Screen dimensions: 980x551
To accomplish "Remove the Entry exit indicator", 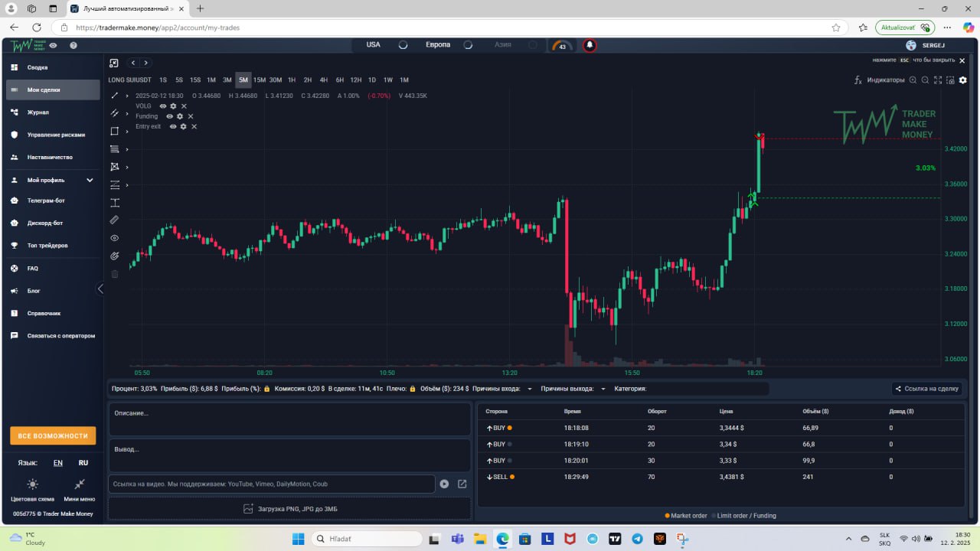I will (x=194, y=126).
